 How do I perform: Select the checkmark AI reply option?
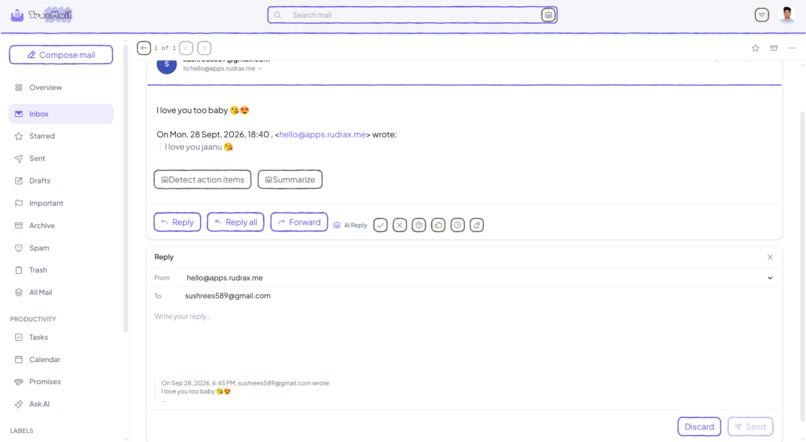click(x=380, y=225)
